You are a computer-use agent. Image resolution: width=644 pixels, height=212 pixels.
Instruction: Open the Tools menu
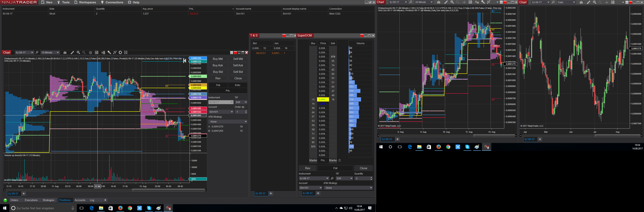coord(63,2)
